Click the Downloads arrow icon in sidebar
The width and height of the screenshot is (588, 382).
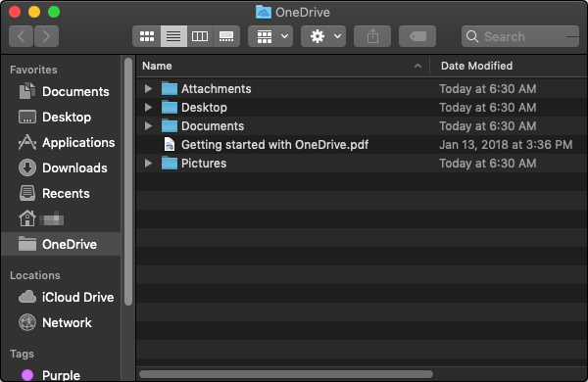coord(27,167)
